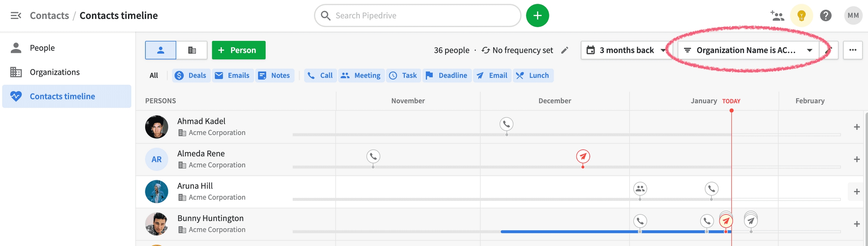
Task: Toggle the Lunch activity filter
Action: 533,75
